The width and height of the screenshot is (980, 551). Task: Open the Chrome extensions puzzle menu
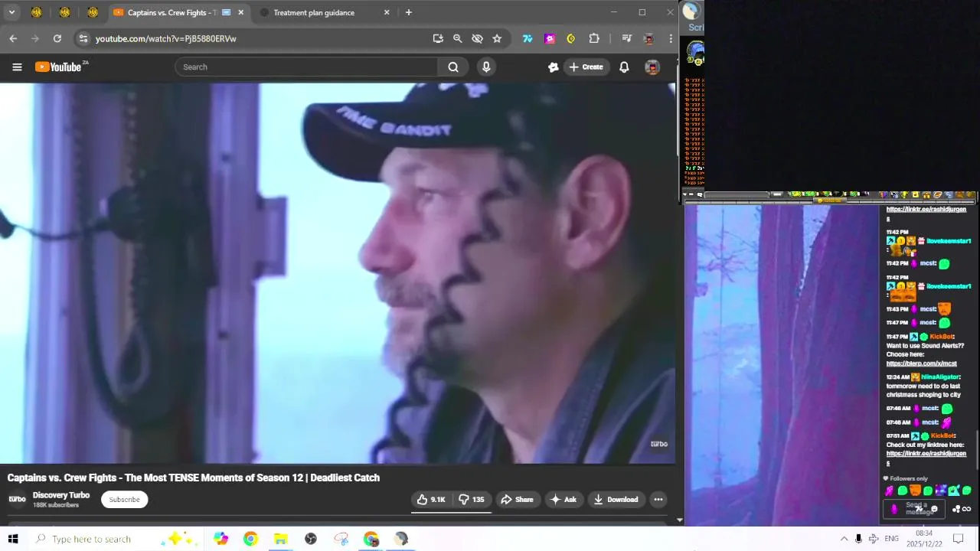[594, 38]
